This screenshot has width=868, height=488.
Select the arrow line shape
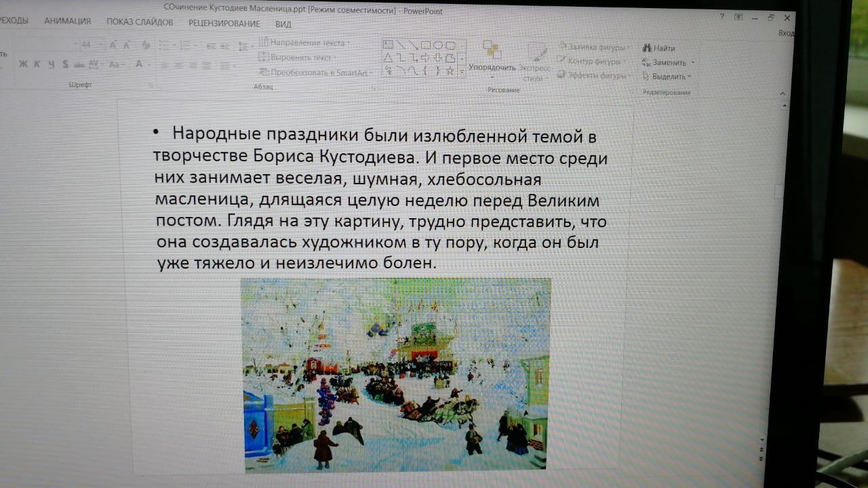[x=413, y=45]
